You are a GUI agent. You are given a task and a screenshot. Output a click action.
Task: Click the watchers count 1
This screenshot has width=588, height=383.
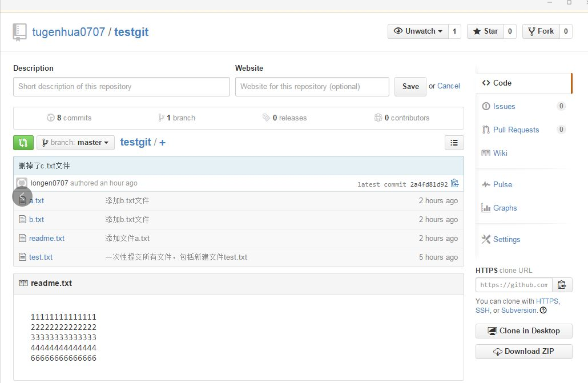[x=454, y=31]
